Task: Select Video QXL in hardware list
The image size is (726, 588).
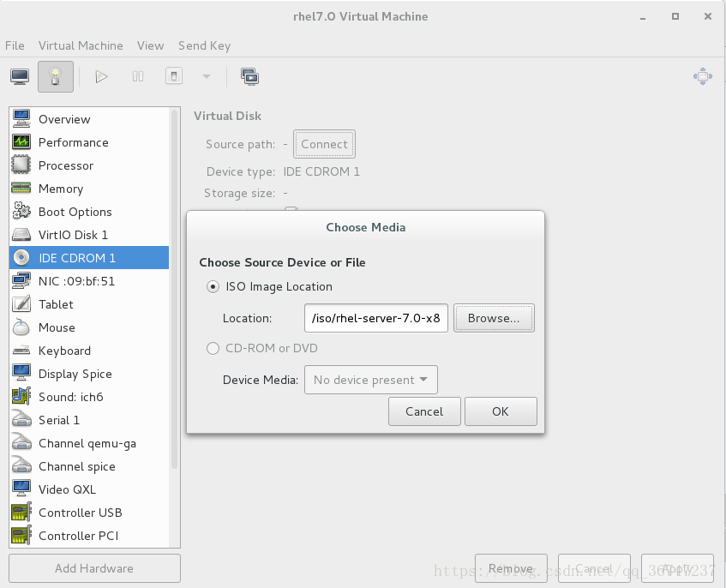Action: [x=89, y=489]
